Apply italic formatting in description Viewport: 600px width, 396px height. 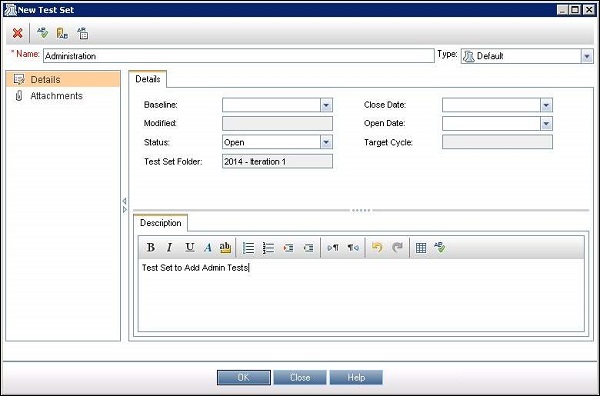tap(170, 248)
